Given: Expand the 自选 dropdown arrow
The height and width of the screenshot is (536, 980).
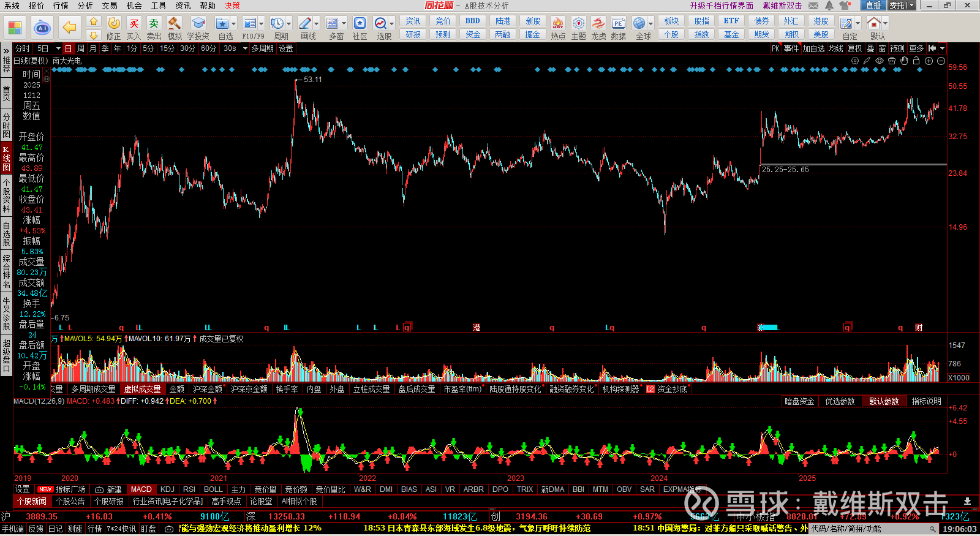Looking at the screenshot, I should (x=235, y=24).
